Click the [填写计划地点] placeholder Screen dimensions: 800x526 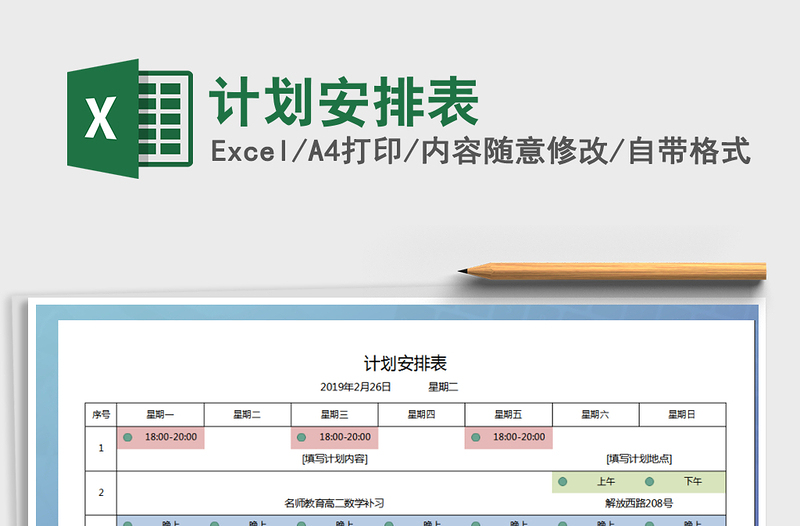click(639, 459)
